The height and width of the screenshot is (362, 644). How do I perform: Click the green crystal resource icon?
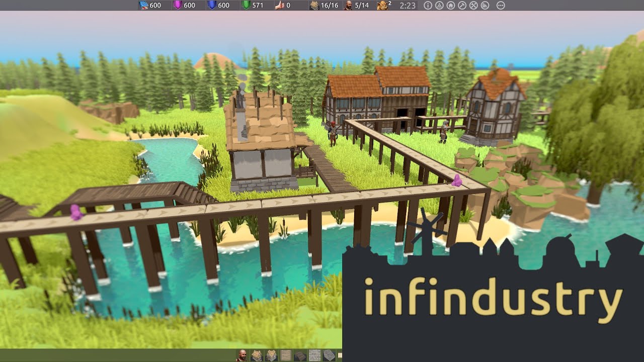(246, 6)
